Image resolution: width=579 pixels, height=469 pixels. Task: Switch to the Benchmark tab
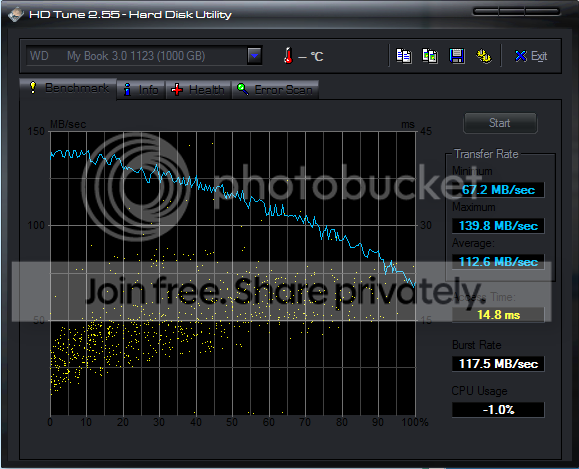pos(69,88)
